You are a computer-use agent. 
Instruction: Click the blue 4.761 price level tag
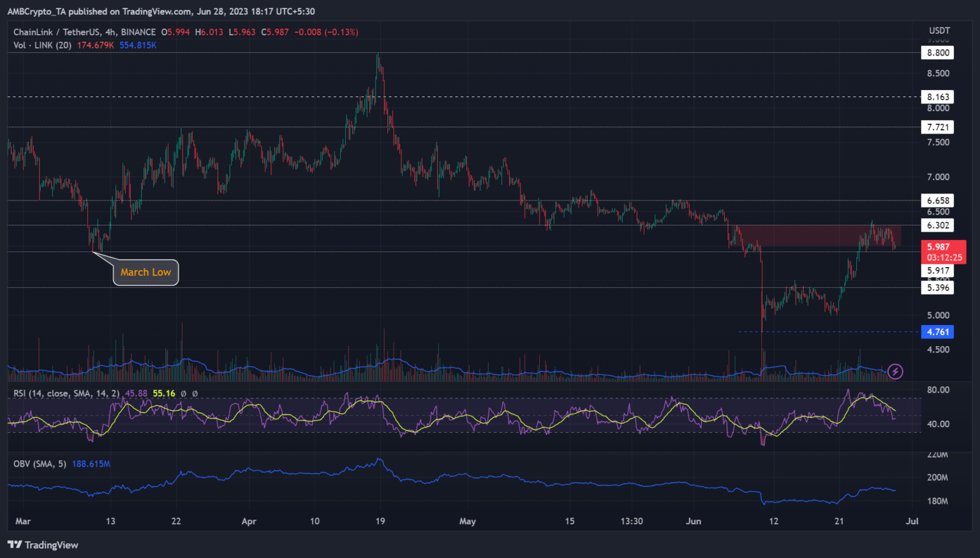937,332
